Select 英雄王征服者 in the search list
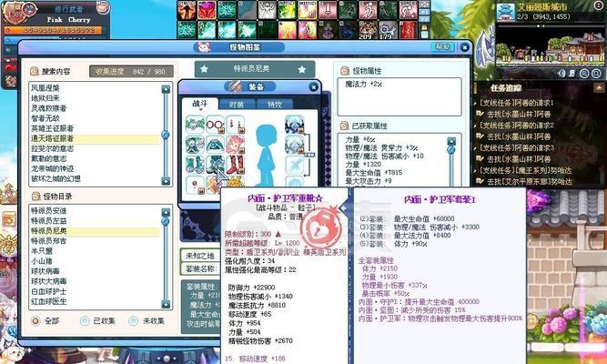Image resolution: width=607 pixels, height=364 pixels. (95, 128)
